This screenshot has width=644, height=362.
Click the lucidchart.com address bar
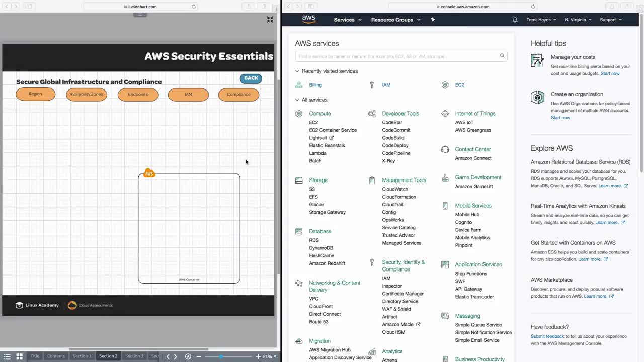tap(140, 7)
